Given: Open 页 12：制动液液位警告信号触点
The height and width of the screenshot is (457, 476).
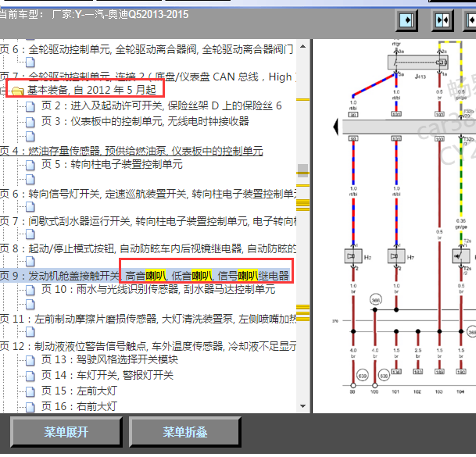Looking at the screenshot, I should pyautogui.click(x=149, y=346).
